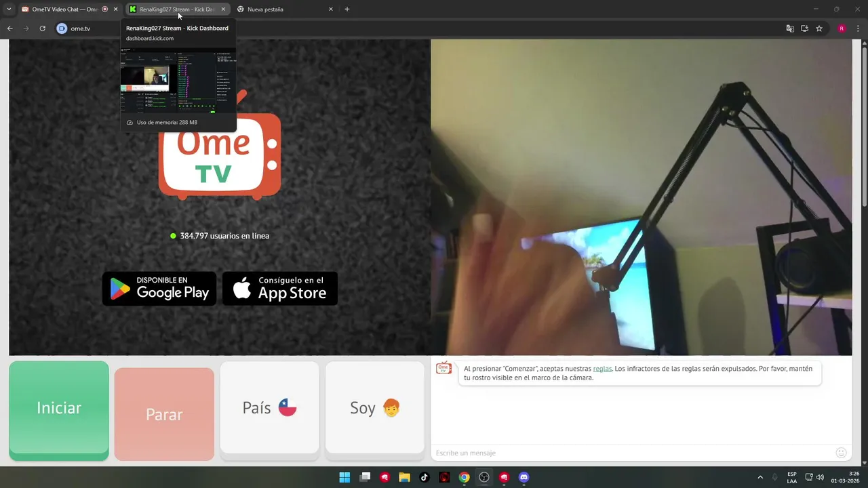
Task: Open the Google Translate page icon
Action: tap(790, 28)
